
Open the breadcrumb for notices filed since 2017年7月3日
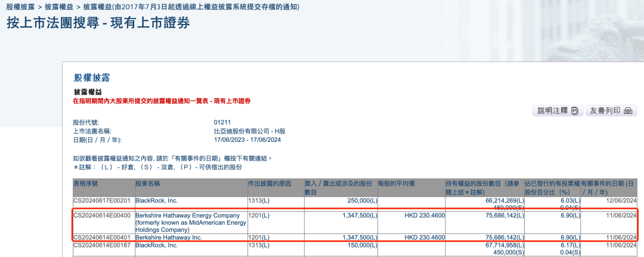click(191, 7)
